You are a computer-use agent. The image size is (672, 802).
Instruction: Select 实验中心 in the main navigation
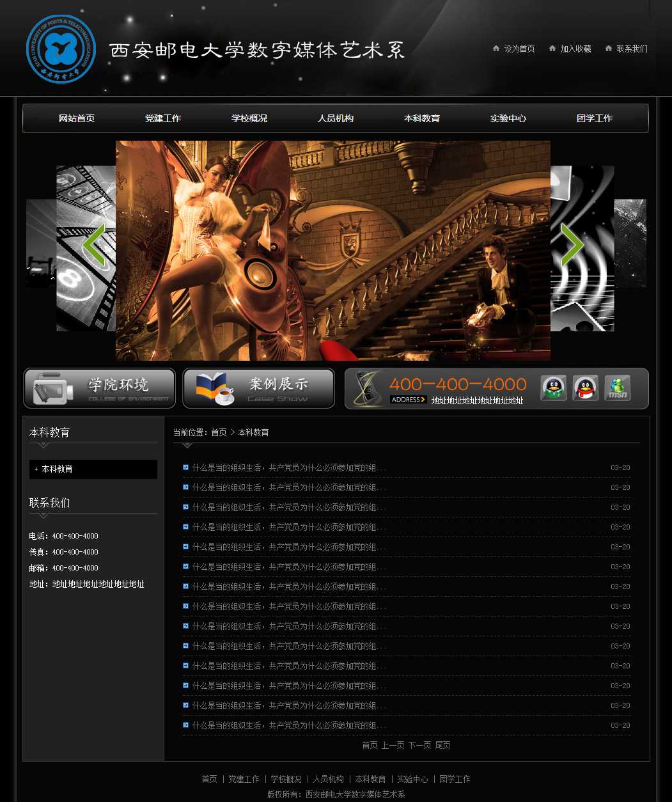[508, 118]
